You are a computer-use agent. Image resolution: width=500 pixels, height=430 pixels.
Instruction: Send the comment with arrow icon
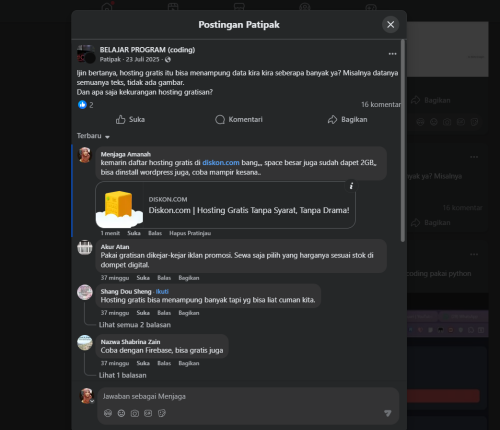(x=387, y=413)
